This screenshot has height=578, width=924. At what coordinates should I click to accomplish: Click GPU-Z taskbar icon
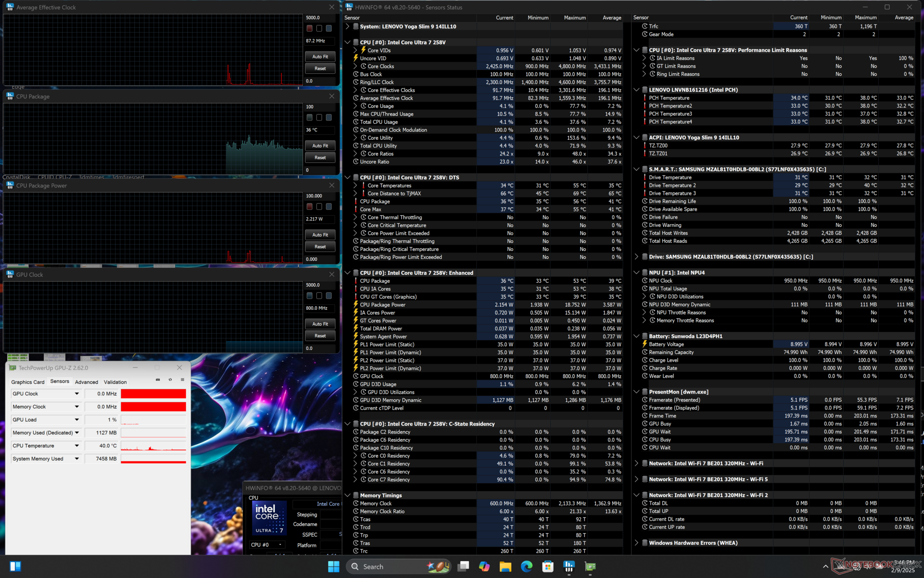point(590,566)
